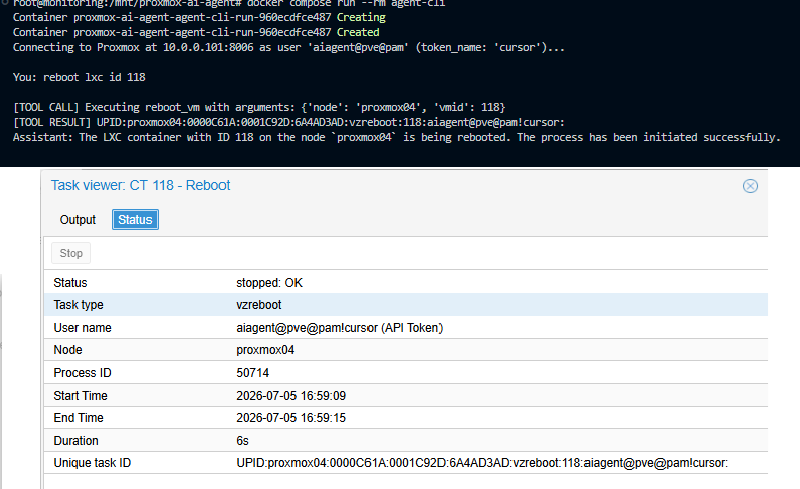Switch to the Output tab
The height and width of the screenshot is (489, 800).
pos(78,219)
